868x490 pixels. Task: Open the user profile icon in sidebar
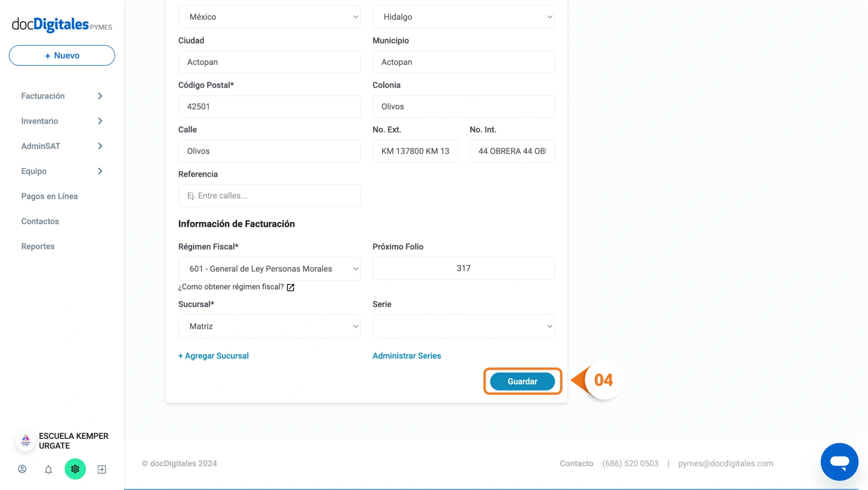pyautogui.click(x=22, y=469)
